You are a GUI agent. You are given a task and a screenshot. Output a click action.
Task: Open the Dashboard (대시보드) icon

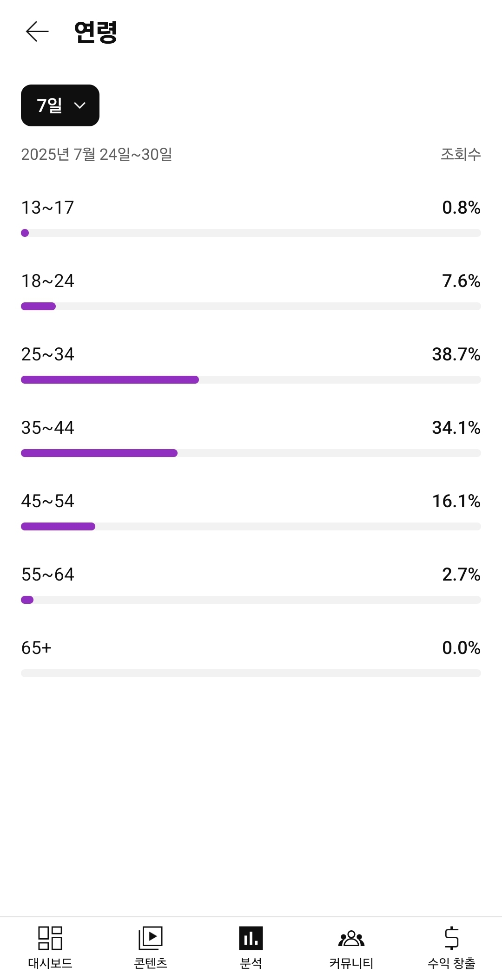[50, 938]
